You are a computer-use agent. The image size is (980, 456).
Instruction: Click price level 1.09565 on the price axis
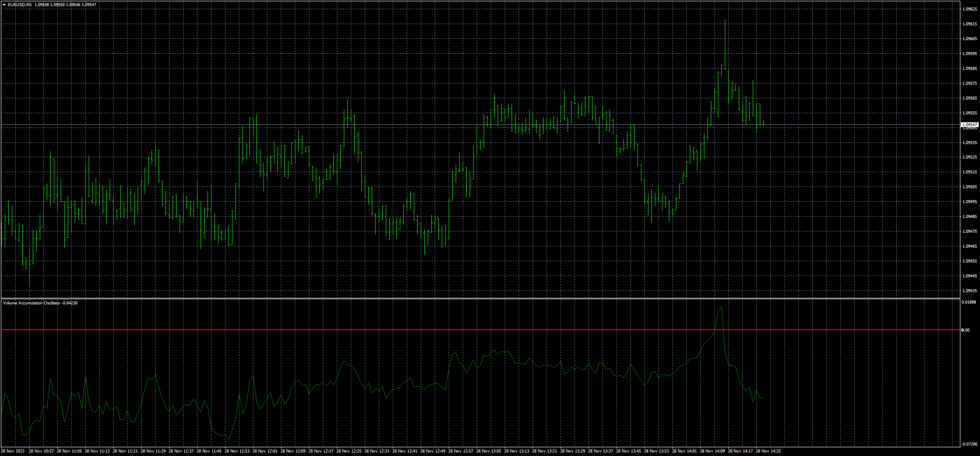pos(970,98)
